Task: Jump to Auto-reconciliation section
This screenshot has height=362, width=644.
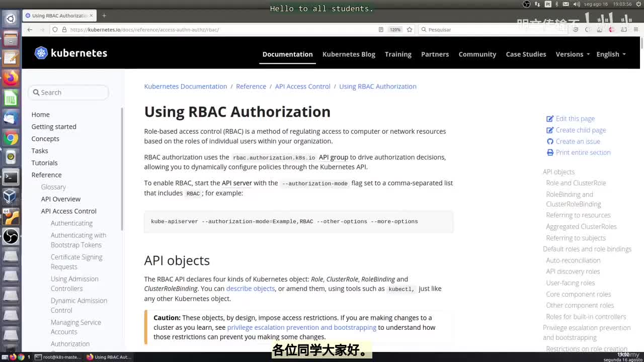Action: click(573, 260)
